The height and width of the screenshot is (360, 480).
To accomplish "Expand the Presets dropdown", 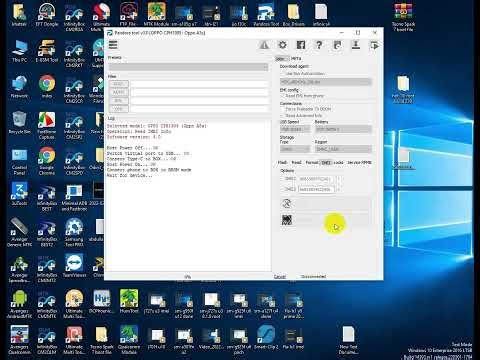I will click(188, 67).
